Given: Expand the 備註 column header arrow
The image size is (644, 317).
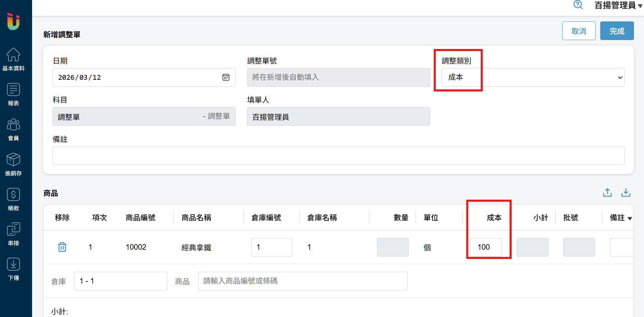Looking at the screenshot, I should point(630,218).
